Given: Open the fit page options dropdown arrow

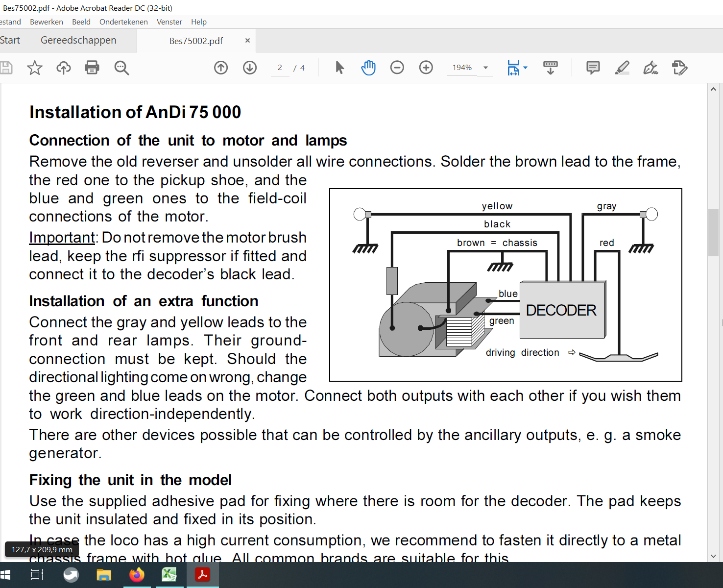Looking at the screenshot, I should coord(526,68).
